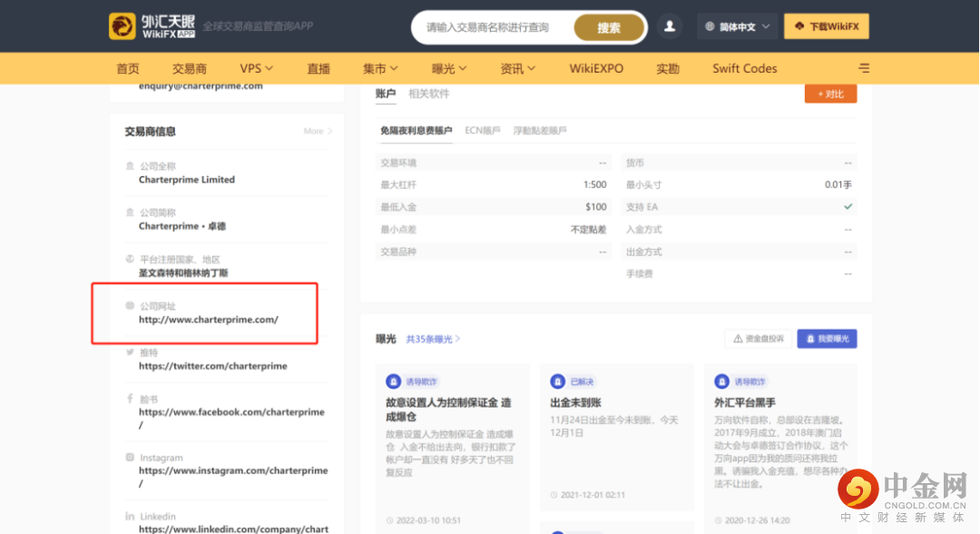Image resolution: width=980 pixels, height=534 pixels.
Task: Click 圣文森特和格林纳丁斯 registration text
Action: (183, 272)
